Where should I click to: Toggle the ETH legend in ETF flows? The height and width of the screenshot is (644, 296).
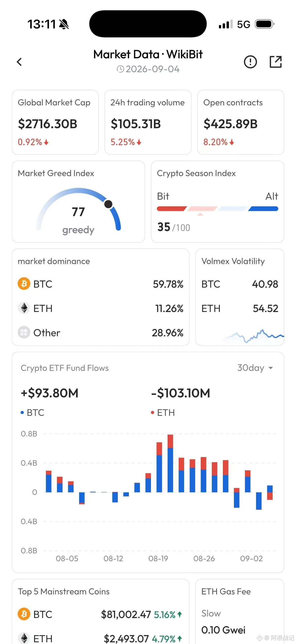click(163, 412)
